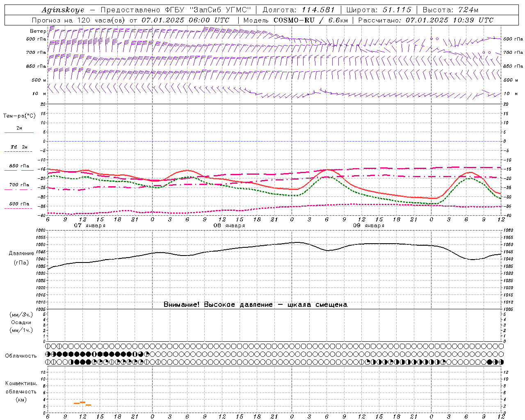Click the 'Осадки' precipitation label
This screenshot has width=525, height=420.
pos(21,322)
